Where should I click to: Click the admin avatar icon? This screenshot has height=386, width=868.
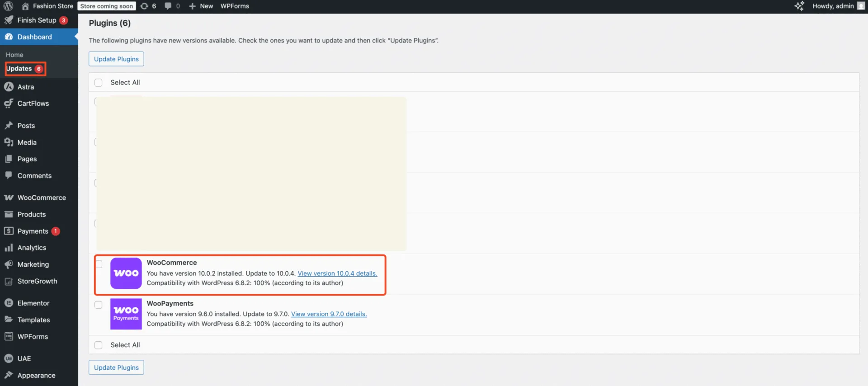tap(861, 6)
